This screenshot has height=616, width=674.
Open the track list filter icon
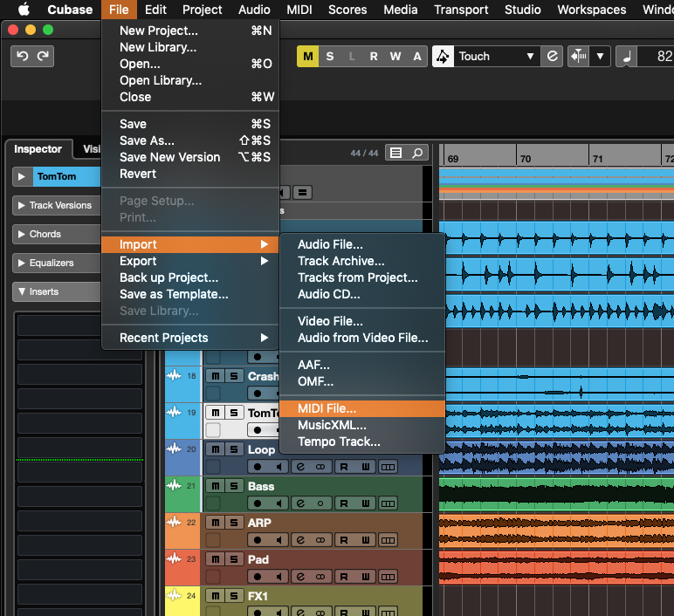point(395,153)
